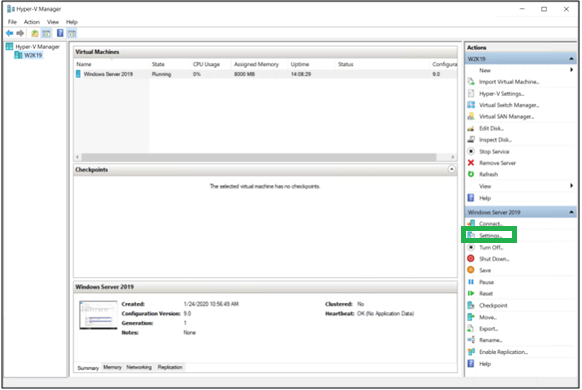Image resolution: width=582 pixels, height=390 pixels.
Task: Click Help under Windows Server 2019 section
Action: point(485,364)
